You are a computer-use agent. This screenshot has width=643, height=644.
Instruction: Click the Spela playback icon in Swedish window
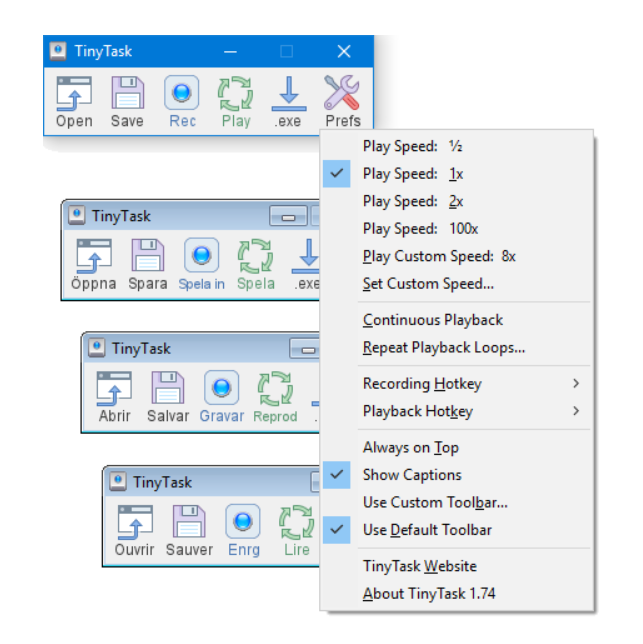255,256
